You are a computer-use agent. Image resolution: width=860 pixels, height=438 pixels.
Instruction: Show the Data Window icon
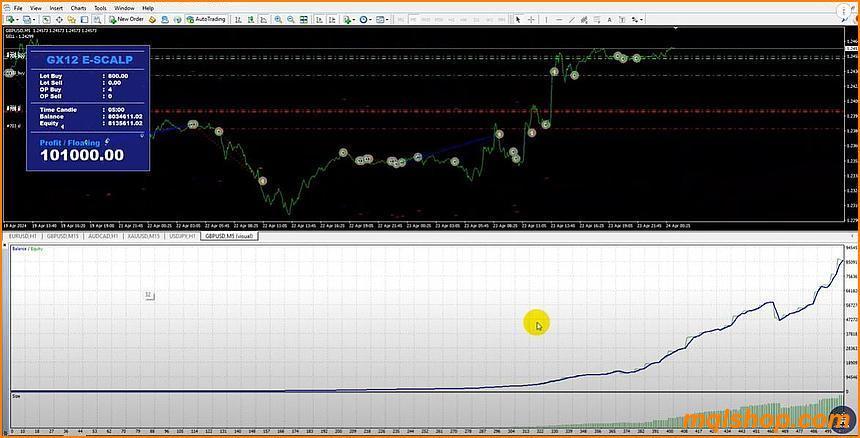pos(59,19)
